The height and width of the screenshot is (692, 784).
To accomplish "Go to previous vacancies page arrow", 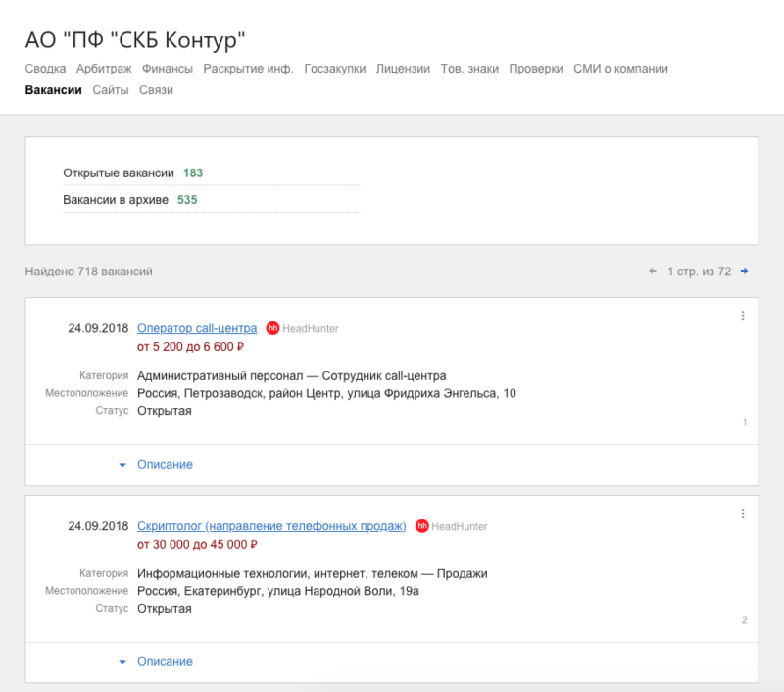I will [652, 271].
